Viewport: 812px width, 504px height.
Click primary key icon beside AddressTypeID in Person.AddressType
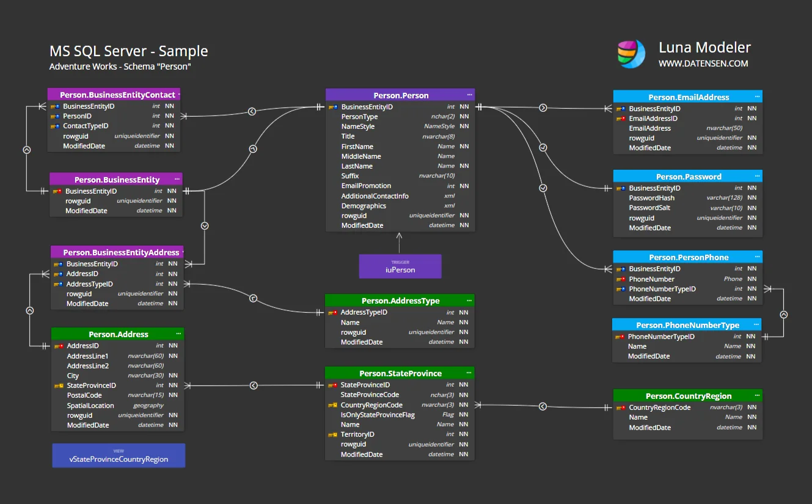tap(333, 313)
